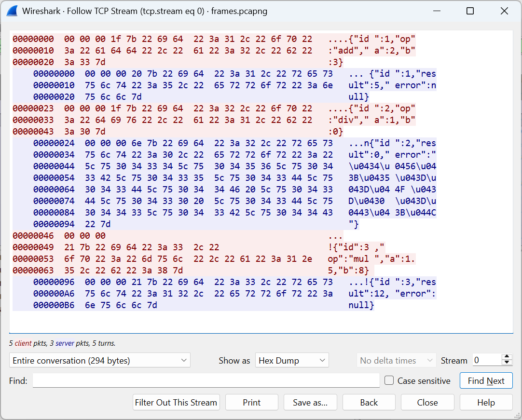Viewport: 522px width, 420px height.
Task: Open the Entire conversation (294 bytes) dropdown
Action: tap(99, 360)
